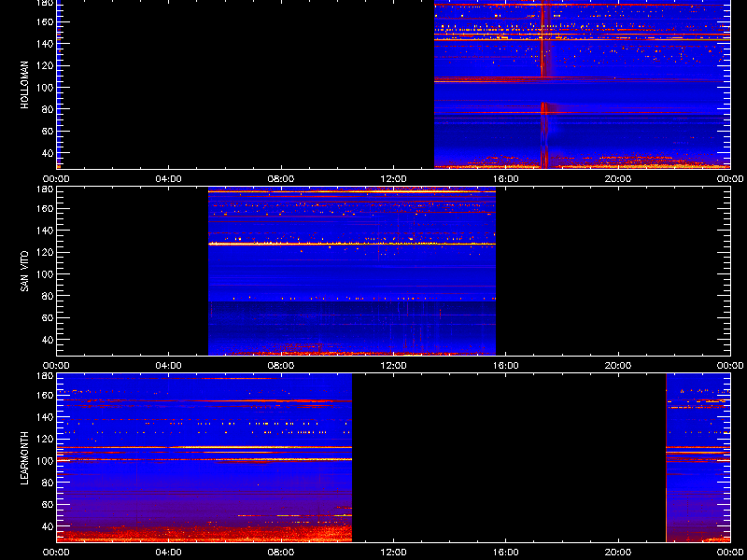Screen dimensions: 747x560
Task: Click the 120 frequency tick on San Vito axis
Action: click(44, 252)
